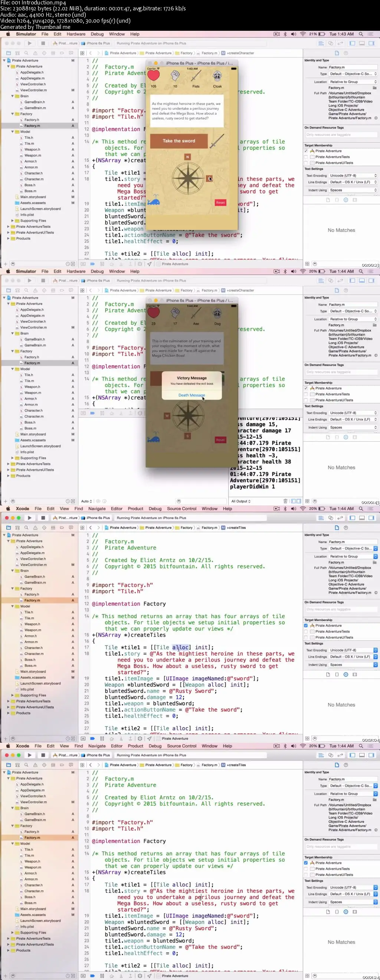Select the assistant editor icon in third-frame toolbar
This screenshot has height=980, width=380.
[331, 518]
